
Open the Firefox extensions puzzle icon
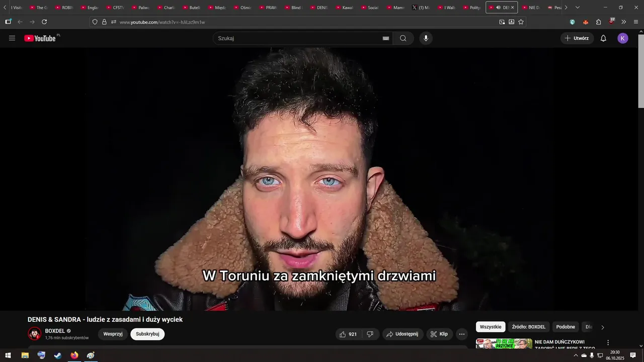point(599,22)
